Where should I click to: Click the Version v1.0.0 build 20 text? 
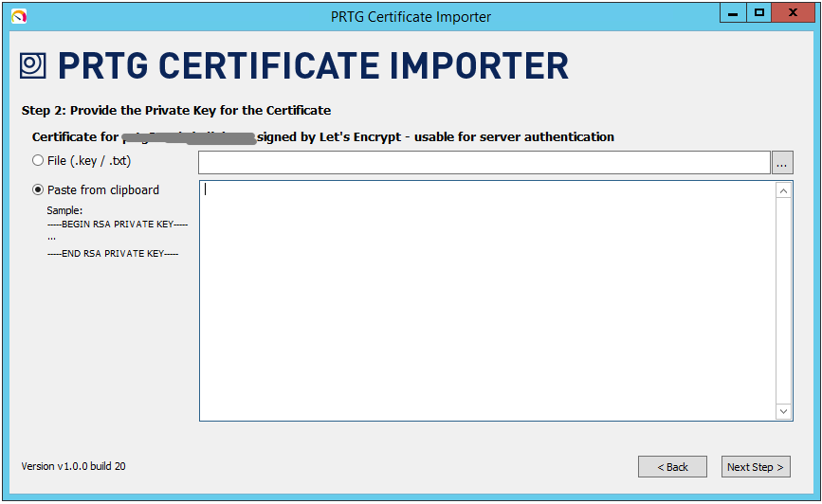(73, 466)
